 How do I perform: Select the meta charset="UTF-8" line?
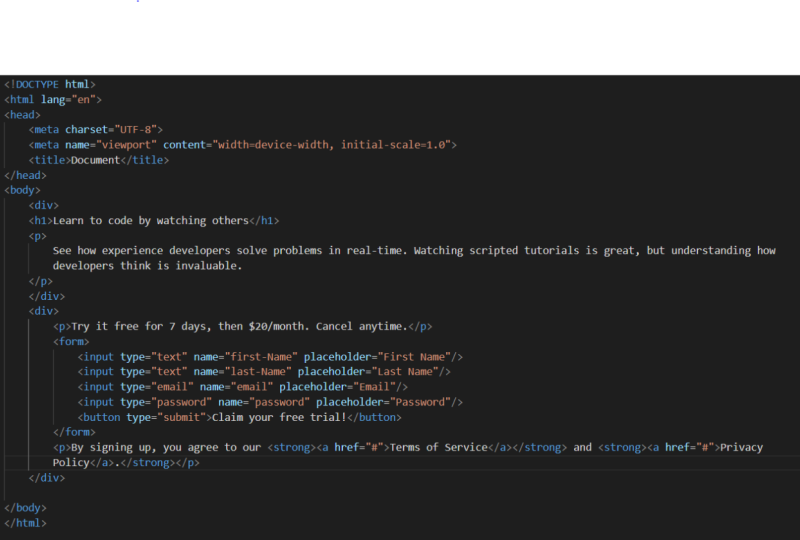(x=95, y=130)
